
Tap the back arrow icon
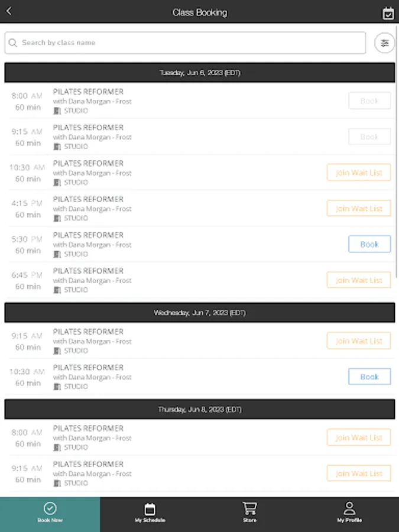point(9,11)
